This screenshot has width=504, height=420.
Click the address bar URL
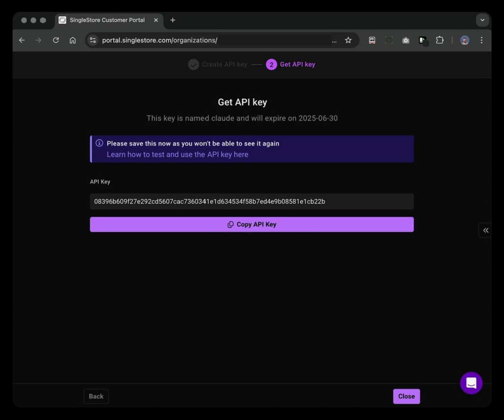click(160, 40)
